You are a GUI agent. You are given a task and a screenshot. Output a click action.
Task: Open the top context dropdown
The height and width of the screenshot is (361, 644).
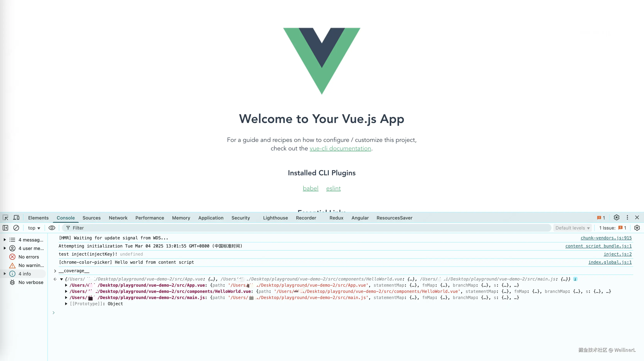[34, 228]
